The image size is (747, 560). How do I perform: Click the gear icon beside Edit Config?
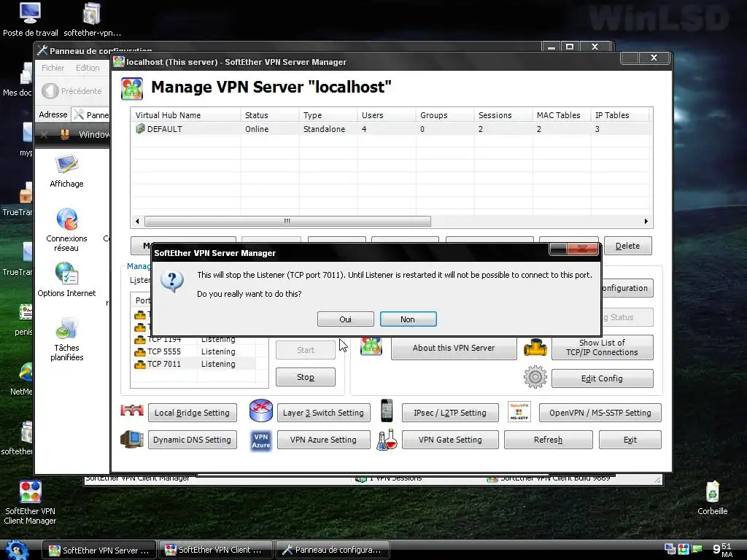click(x=535, y=377)
